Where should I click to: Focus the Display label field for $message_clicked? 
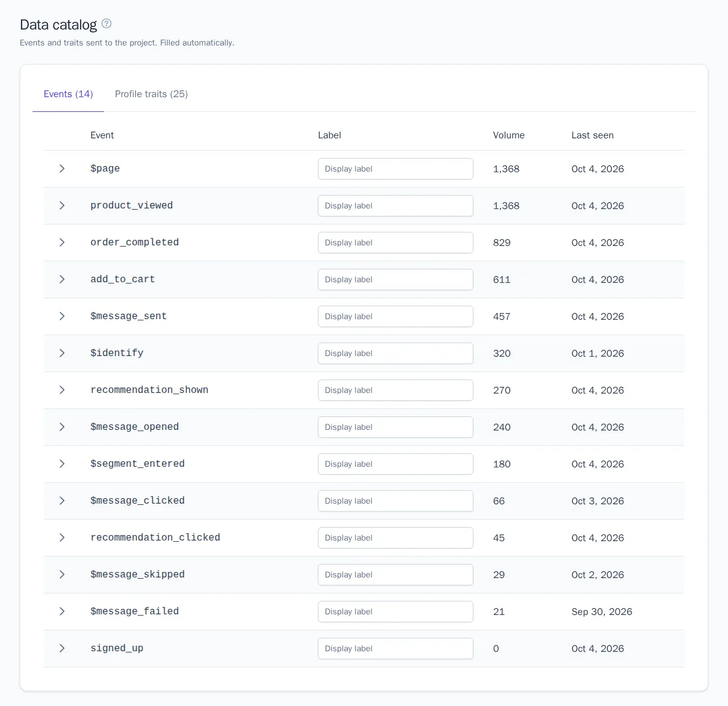(x=395, y=501)
